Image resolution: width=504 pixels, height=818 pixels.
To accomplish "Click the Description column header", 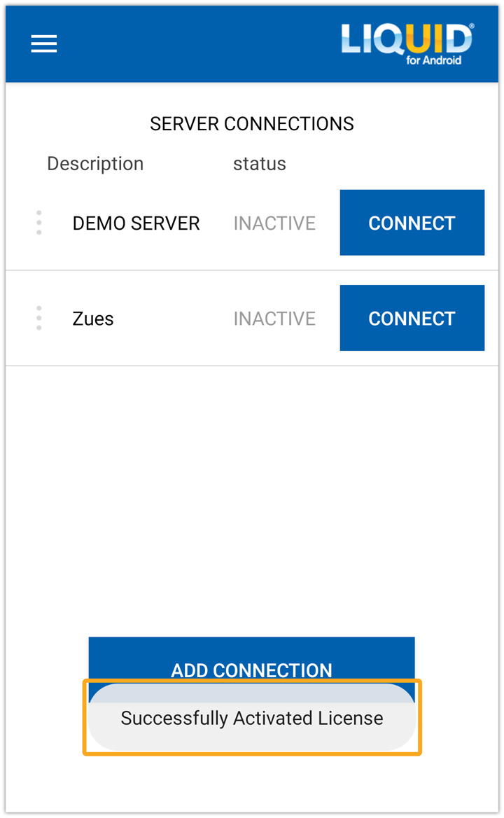I will pyautogui.click(x=95, y=164).
